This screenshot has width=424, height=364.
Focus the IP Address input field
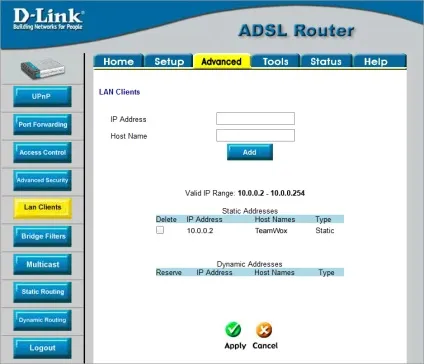255,119
